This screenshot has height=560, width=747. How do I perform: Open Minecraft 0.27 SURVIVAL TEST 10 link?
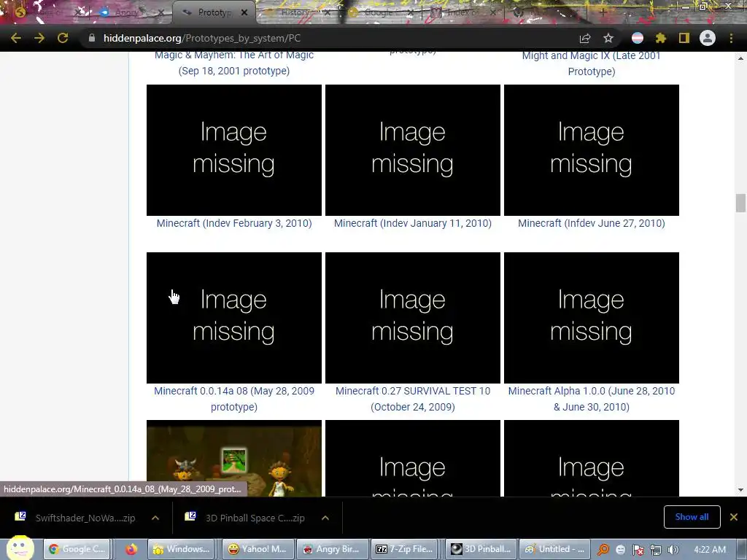pos(413,399)
